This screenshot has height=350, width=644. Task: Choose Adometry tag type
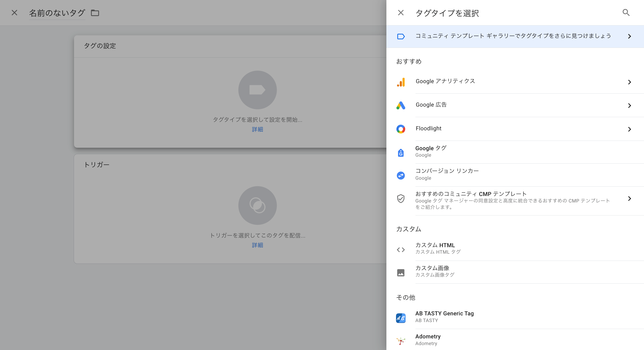[x=515, y=340]
